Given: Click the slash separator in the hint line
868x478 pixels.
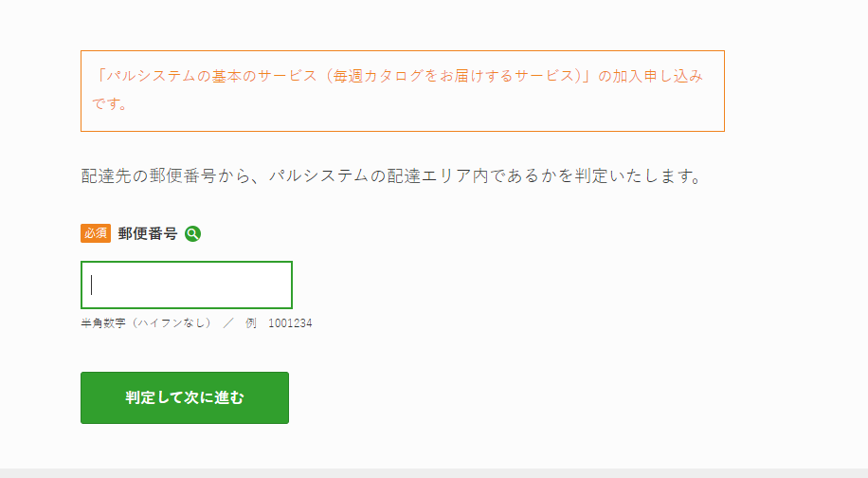Looking at the screenshot, I should [x=228, y=322].
